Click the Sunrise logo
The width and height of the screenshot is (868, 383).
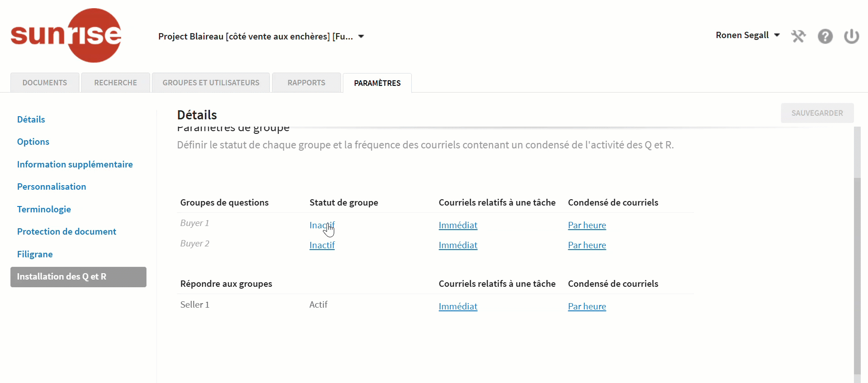tap(66, 35)
